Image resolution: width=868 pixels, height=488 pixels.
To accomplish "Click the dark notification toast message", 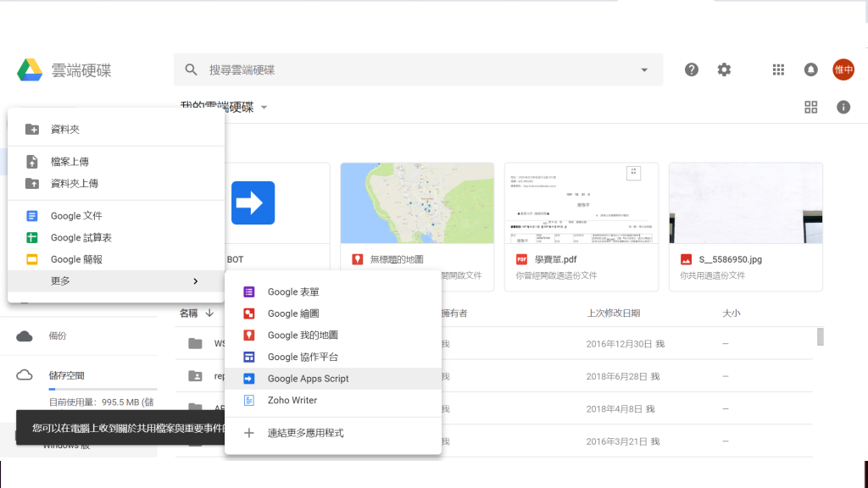I will pos(120,428).
